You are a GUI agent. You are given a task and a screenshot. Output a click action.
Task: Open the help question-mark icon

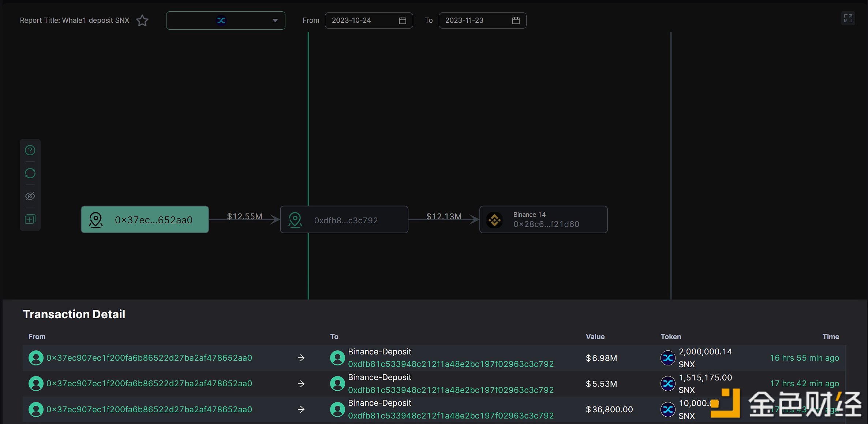click(30, 150)
